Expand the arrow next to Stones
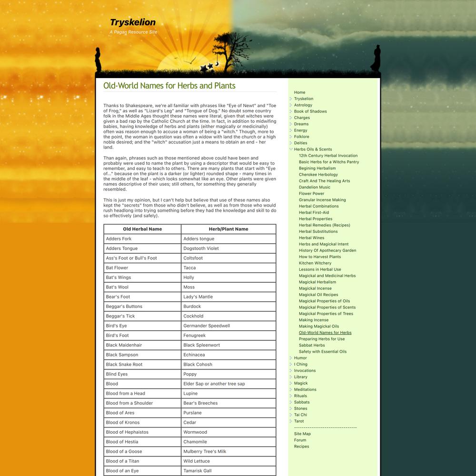The image size is (476, 476). pos(291,408)
